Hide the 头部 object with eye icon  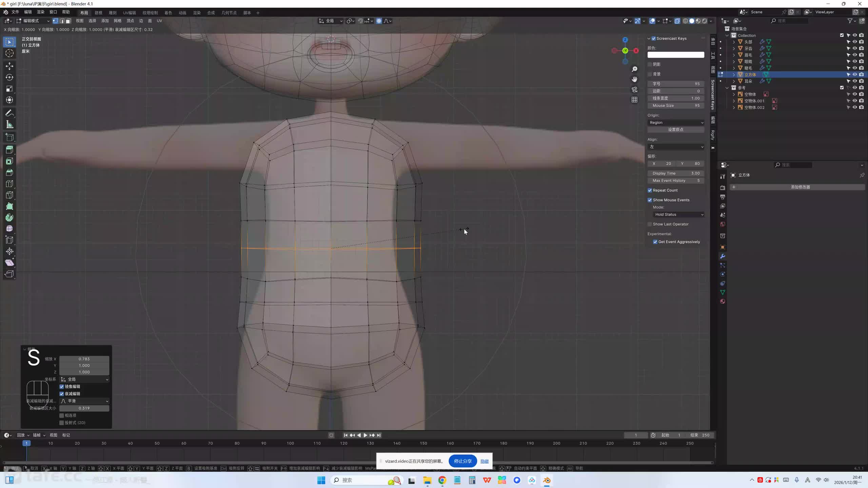coord(855,42)
